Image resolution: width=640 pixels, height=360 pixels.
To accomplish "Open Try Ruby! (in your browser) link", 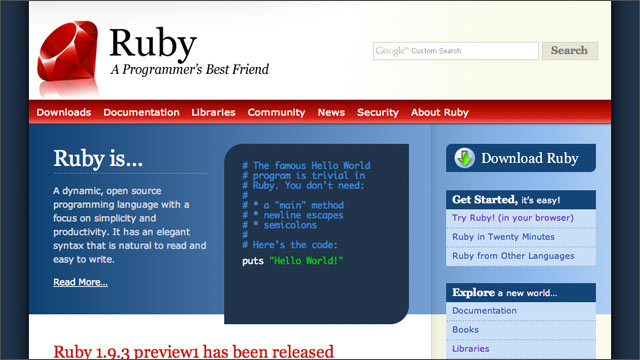I will [513, 218].
